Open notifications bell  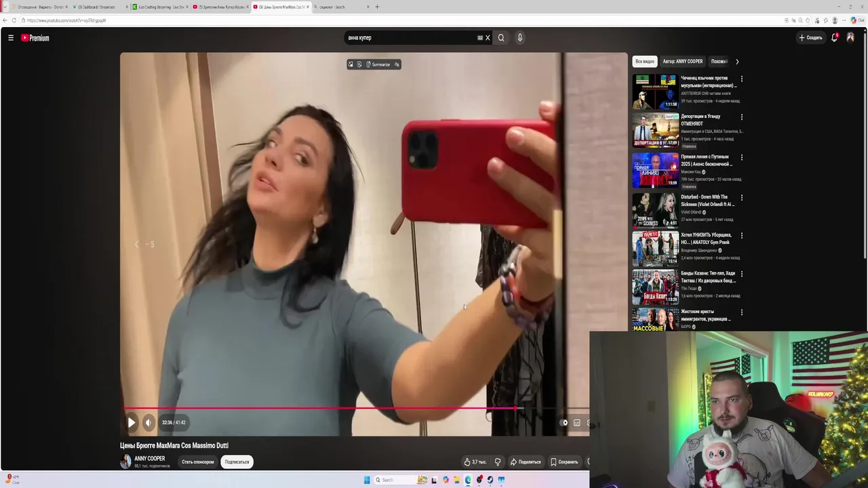(x=835, y=38)
